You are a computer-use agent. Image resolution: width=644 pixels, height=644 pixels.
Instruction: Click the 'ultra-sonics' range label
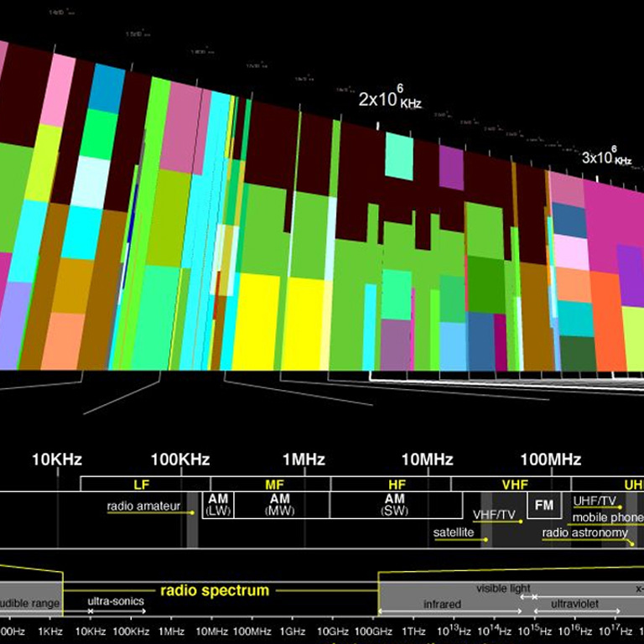pyautogui.click(x=116, y=601)
